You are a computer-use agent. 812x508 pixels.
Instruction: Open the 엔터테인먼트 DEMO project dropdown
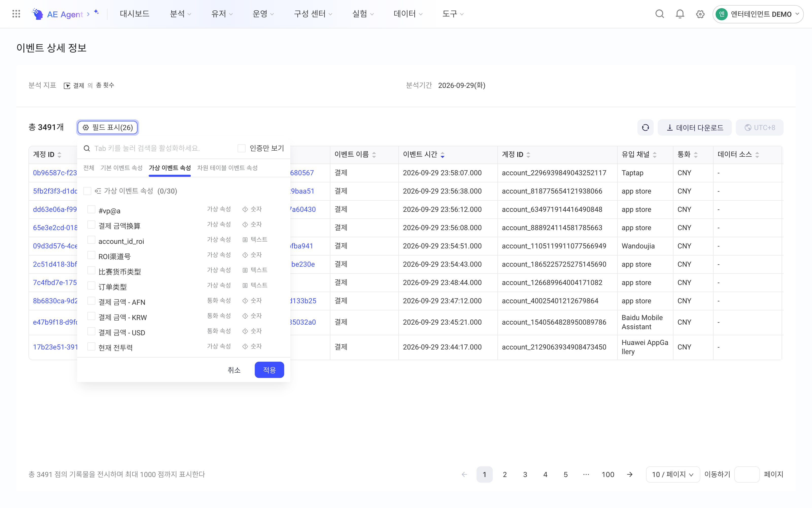[758, 14]
